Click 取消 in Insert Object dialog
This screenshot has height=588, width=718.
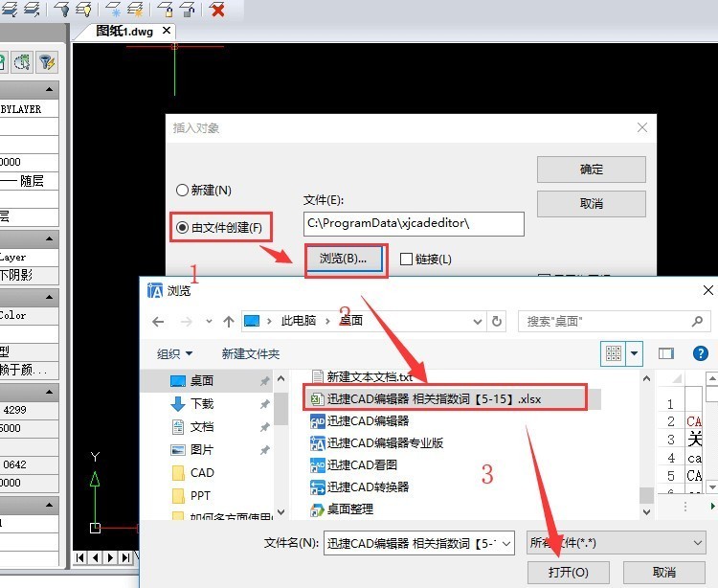click(x=592, y=204)
